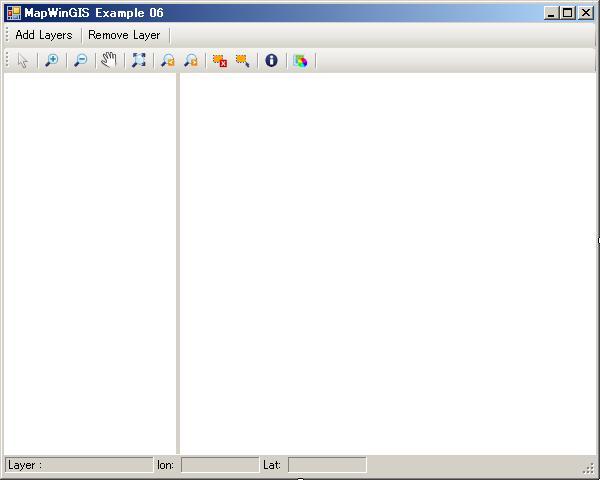This screenshot has height=480, width=600.
Task: Activate the Zoom Out magnifier tool
Action: pyautogui.click(x=81, y=60)
